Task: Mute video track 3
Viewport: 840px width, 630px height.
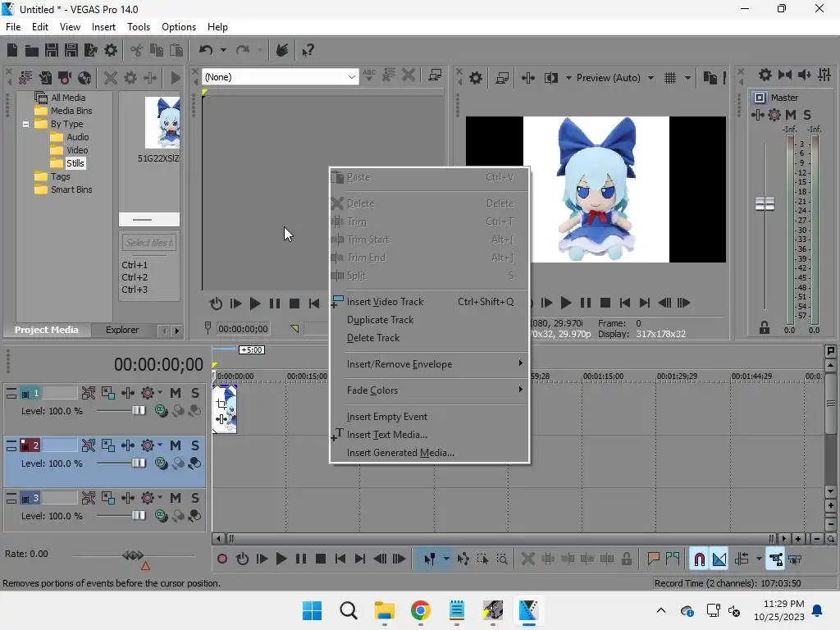Action: [176, 498]
